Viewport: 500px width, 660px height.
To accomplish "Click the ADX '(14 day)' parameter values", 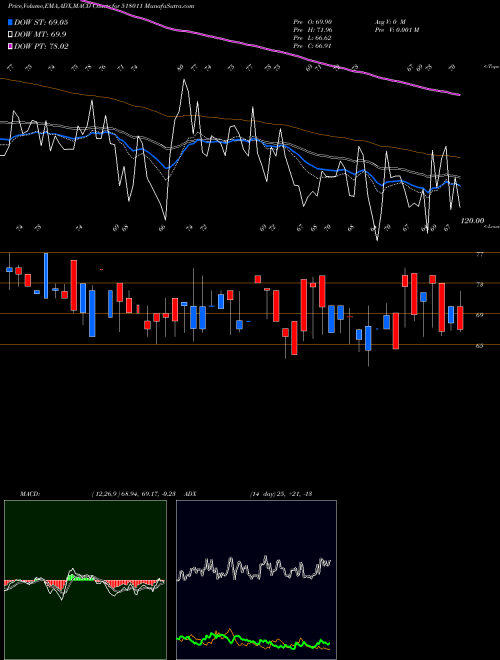I will (281, 494).
